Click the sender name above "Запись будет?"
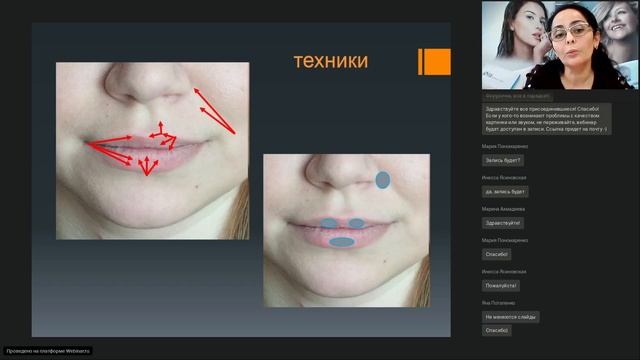Screen dimensions: 640x360 point(504,146)
